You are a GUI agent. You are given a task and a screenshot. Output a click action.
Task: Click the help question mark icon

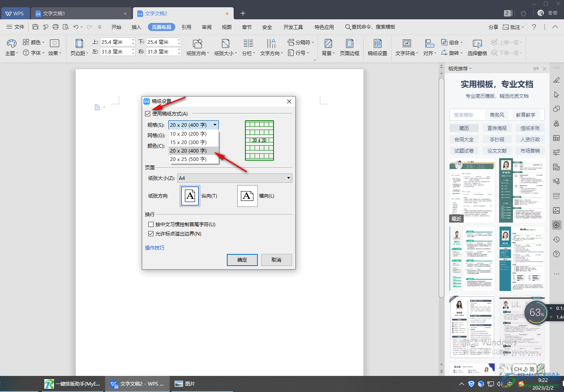tap(534, 27)
